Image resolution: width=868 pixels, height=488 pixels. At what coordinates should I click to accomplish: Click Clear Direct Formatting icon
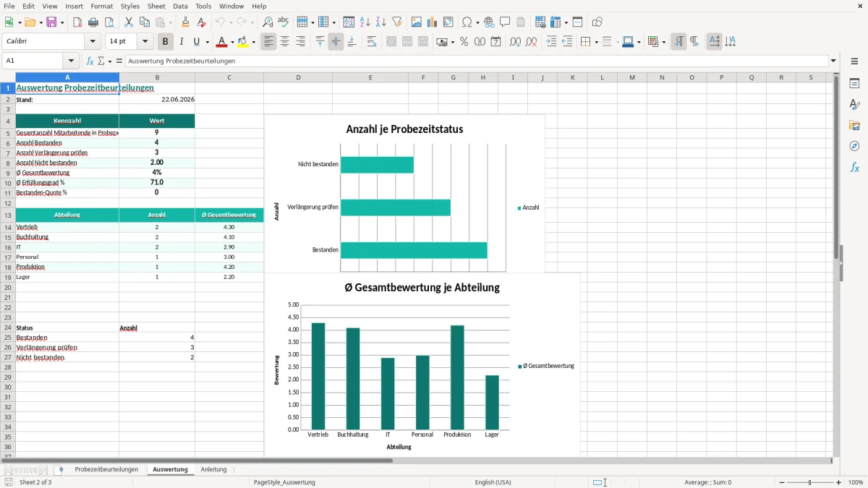[x=201, y=22]
